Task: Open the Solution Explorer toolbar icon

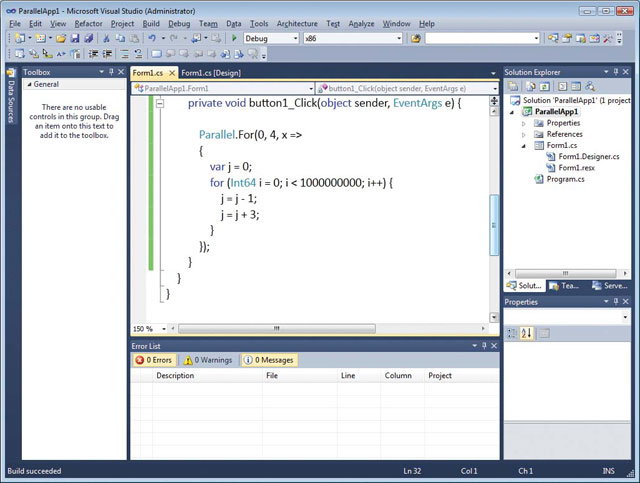Action: coord(553,38)
